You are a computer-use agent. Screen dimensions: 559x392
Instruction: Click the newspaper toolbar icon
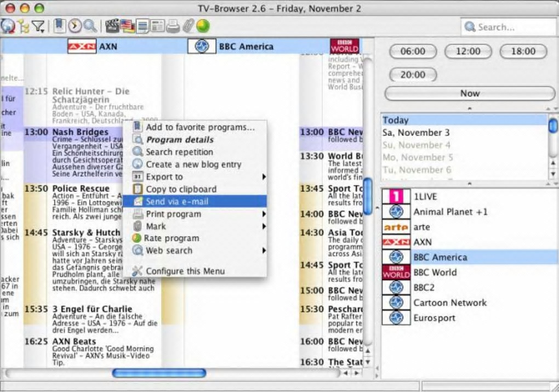pyautogui.click(x=158, y=26)
